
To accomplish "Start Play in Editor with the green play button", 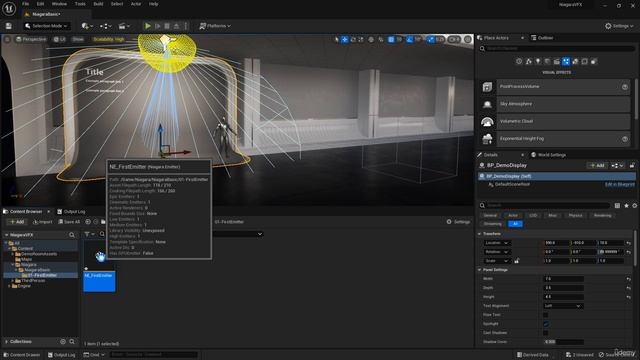I will tap(148, 26).
